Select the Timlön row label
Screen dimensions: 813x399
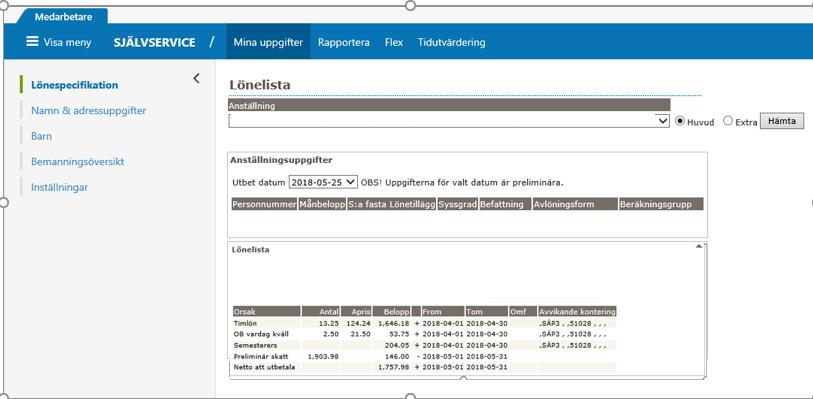(245, 323)
